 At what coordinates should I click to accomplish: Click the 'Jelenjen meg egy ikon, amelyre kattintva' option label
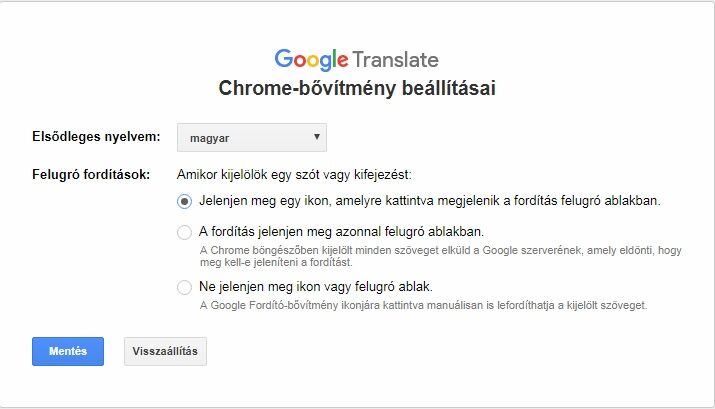click(x=429, y=201)
